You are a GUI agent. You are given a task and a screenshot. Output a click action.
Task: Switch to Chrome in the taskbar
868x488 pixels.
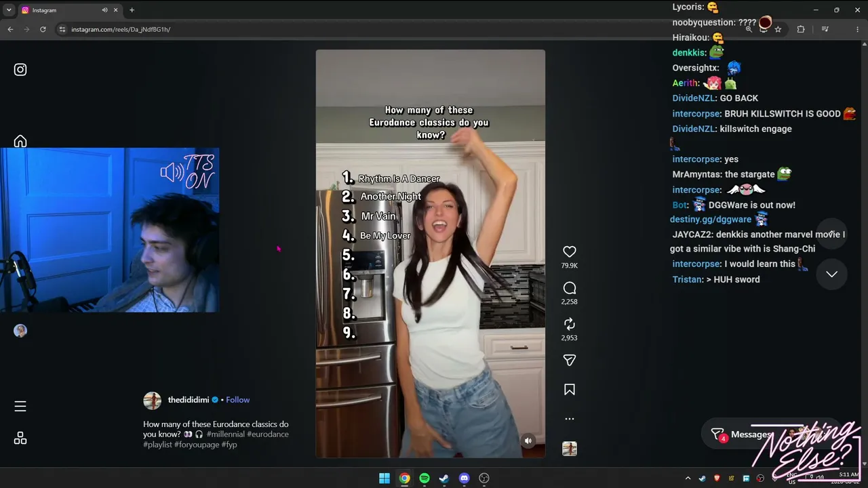(x=404, y=479)
